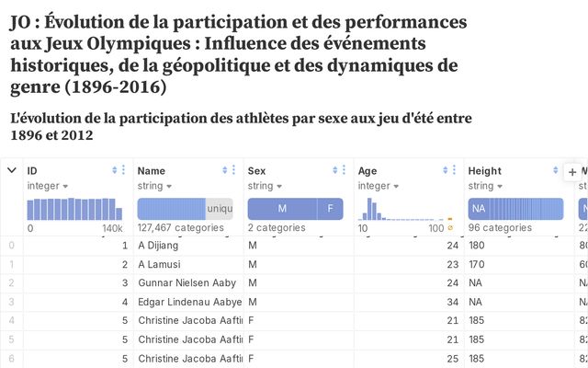Open the Age column options menu

[x=455, y=170]
